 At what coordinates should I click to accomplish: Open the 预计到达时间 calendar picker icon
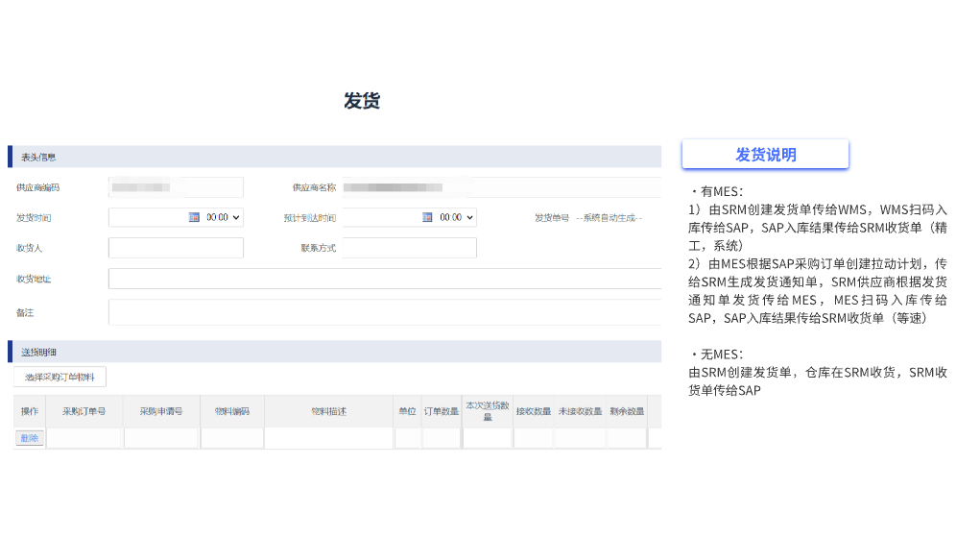[x=427, y=217]
